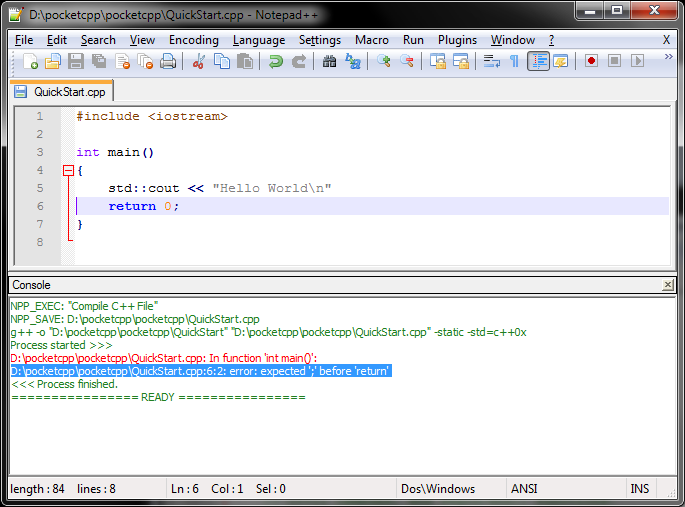Viewport: 685px width, 507px height.
Task: Open the Run menu
Action: tap(413, 40)
